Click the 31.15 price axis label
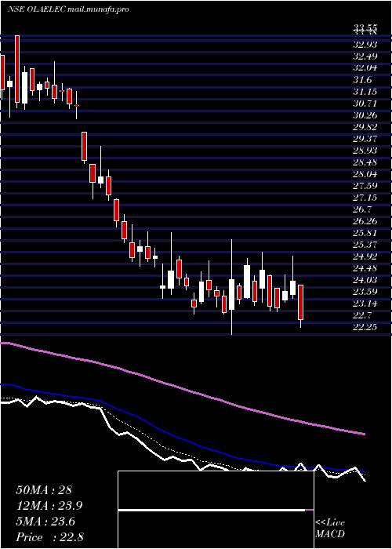 pyautogui.click(x=365, y=92)
